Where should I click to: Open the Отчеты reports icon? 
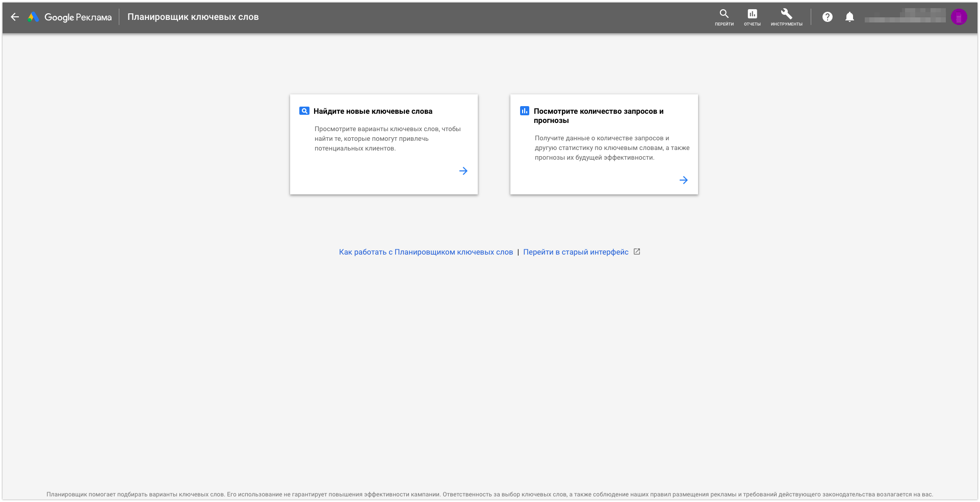tap(752, 17)
